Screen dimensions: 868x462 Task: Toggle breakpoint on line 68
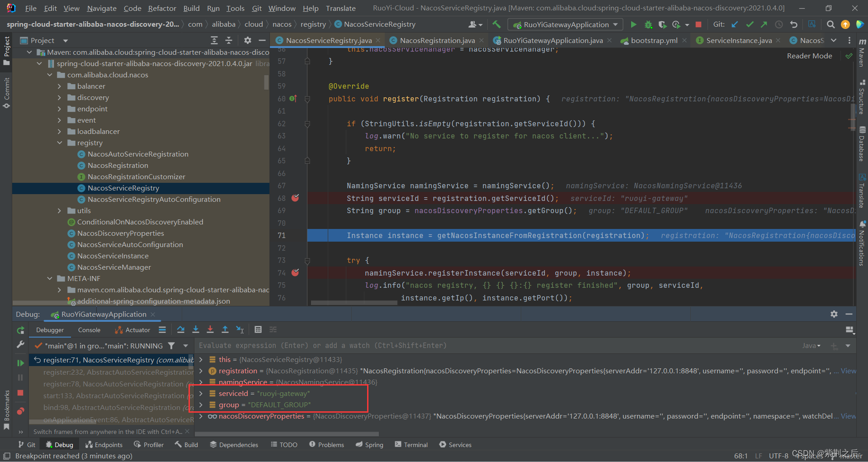point(295,198)
